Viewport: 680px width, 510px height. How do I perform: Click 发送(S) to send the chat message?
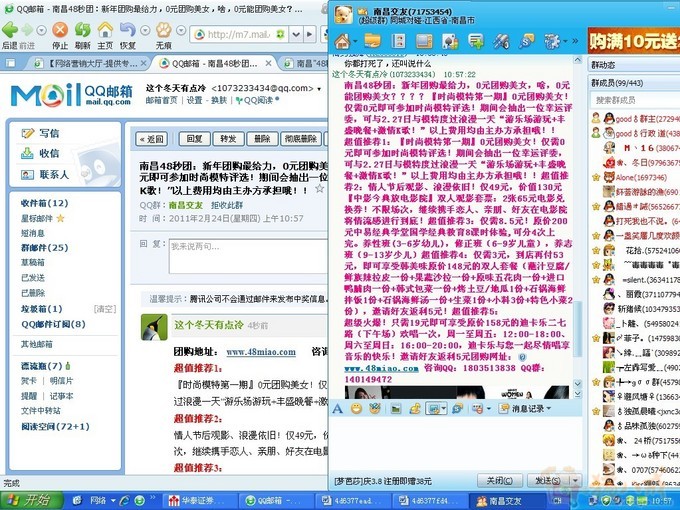coord(548,481)
